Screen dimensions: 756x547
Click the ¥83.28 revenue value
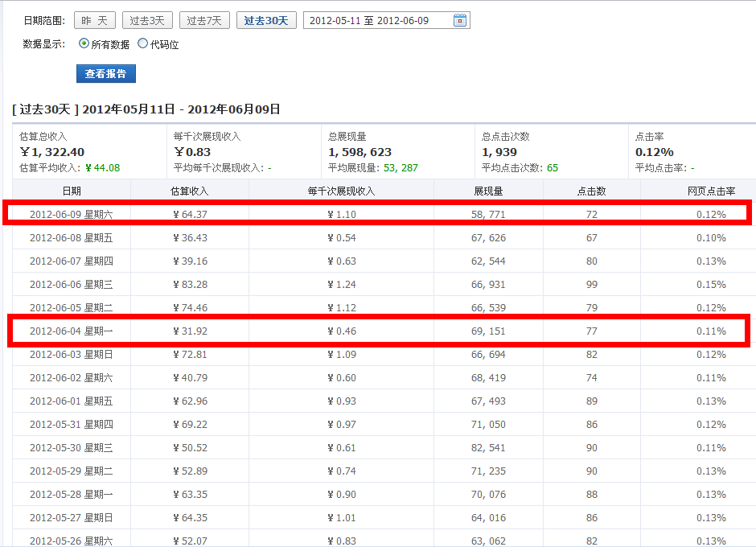coord(190,285)
